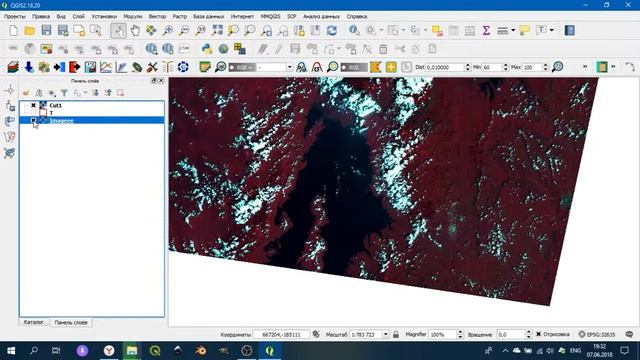Select the Cut1 layer name
The image size is (640, 360).
point(56,105)
